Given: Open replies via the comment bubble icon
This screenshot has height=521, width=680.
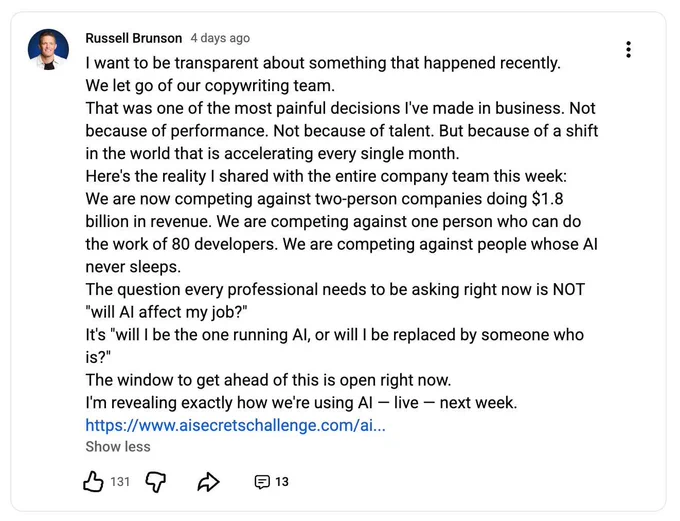Looking at the screenshot, I should [x=262, y=482].
